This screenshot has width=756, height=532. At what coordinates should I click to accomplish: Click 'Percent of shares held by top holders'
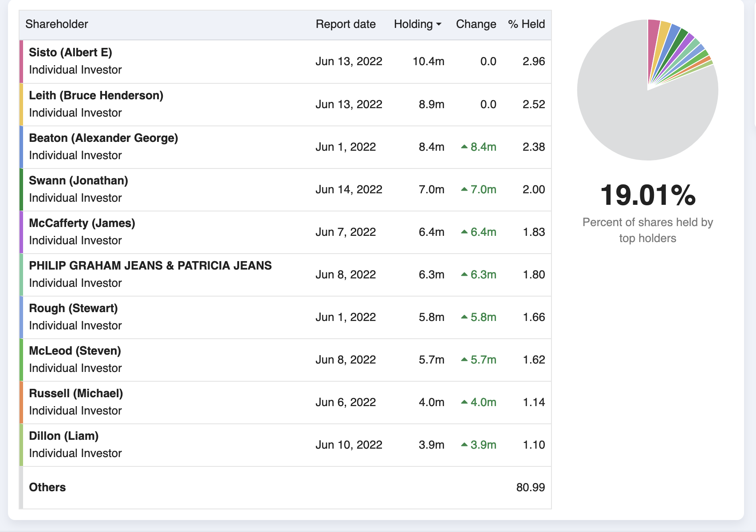pyautogui.click(x=648, y=230)
